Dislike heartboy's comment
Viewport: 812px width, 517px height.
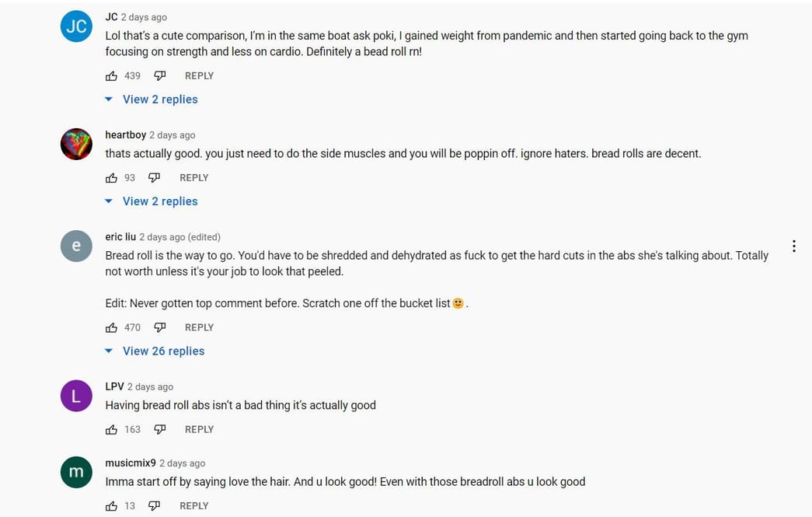click(154, 177)
